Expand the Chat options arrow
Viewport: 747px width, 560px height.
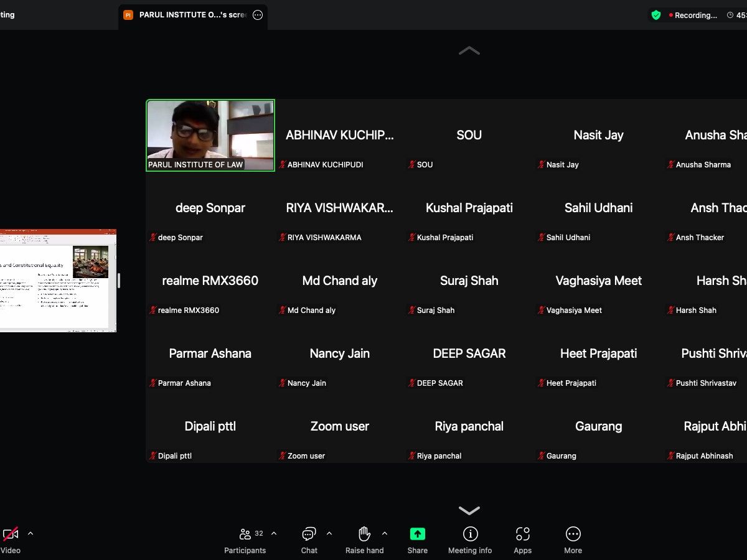tap(329, 533)
